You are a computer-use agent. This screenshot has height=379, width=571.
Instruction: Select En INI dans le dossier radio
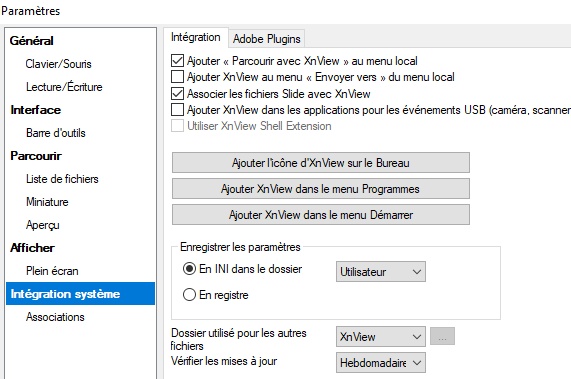point(189,269)
